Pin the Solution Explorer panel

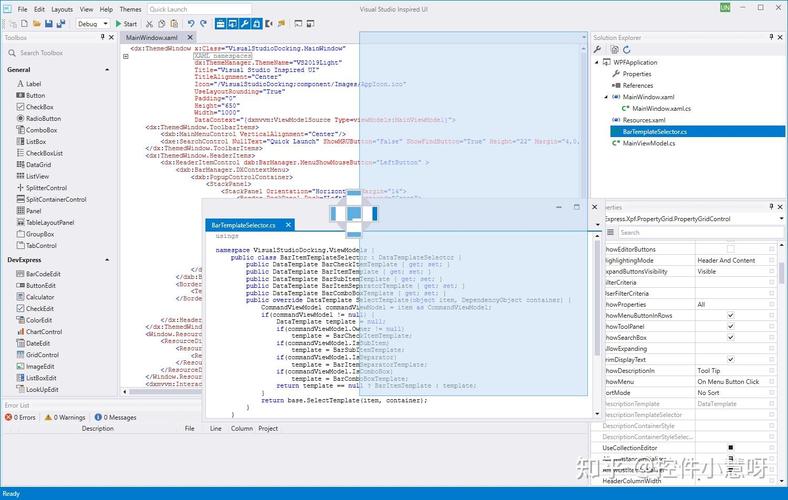point(771,37)
